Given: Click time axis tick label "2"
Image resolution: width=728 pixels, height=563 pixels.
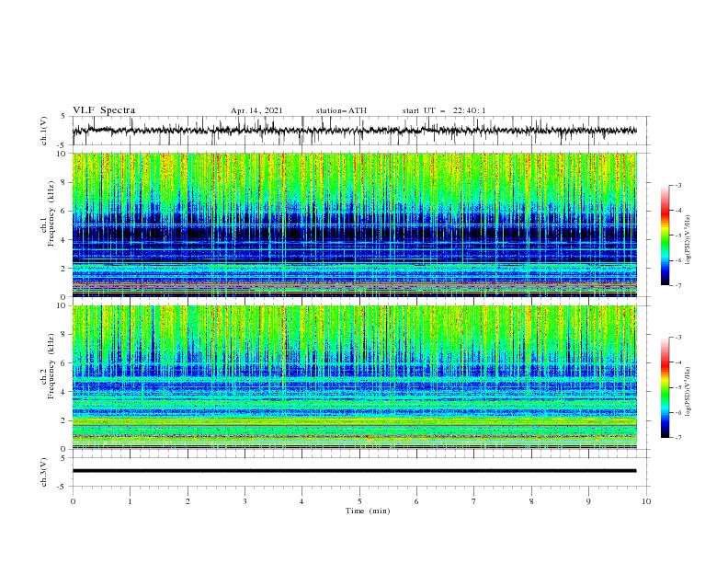Looking at the screenshot, I should click(188, 501).
